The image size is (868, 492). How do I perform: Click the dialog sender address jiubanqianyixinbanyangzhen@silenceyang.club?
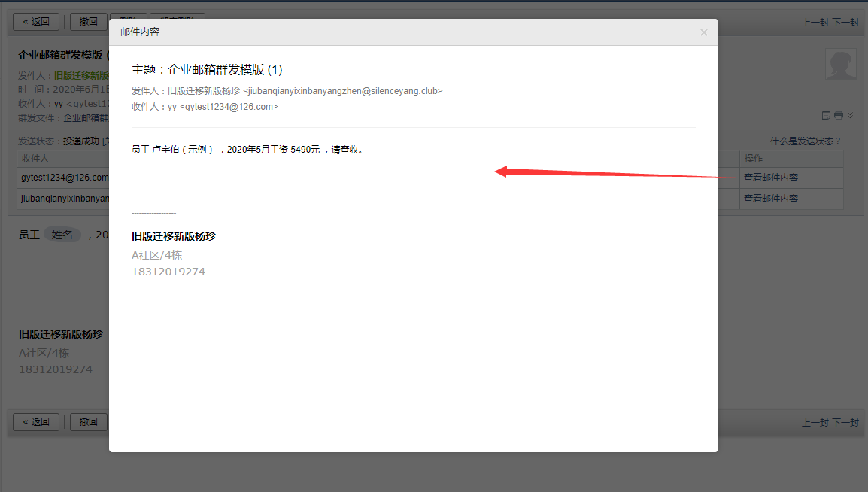[343, 91]
